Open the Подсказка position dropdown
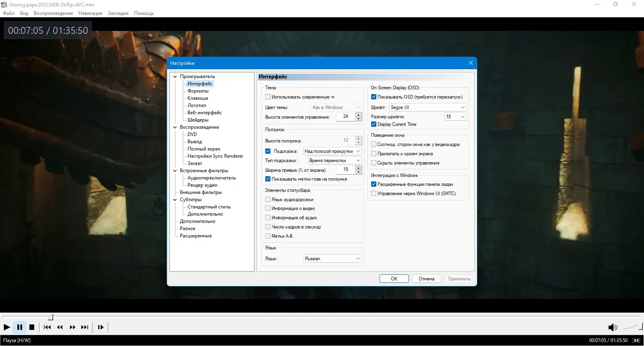The width and height of the screenshot is (644, 346). click(332, 151)
